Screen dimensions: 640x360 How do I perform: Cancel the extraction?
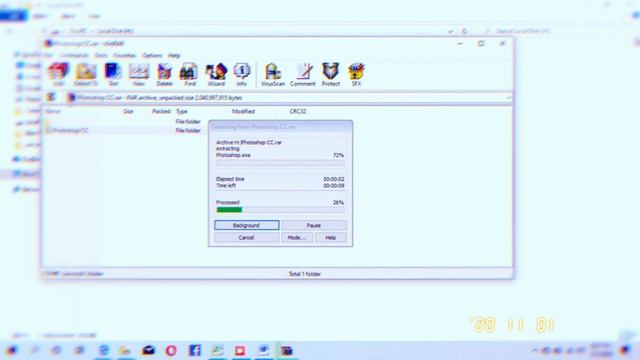(x=247, y=238)
